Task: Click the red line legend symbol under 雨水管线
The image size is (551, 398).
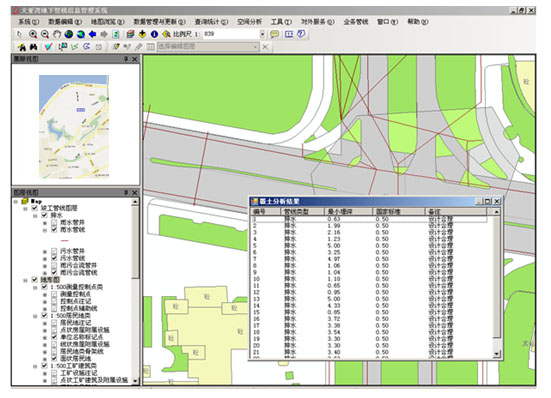Action: tap(64, 241)
